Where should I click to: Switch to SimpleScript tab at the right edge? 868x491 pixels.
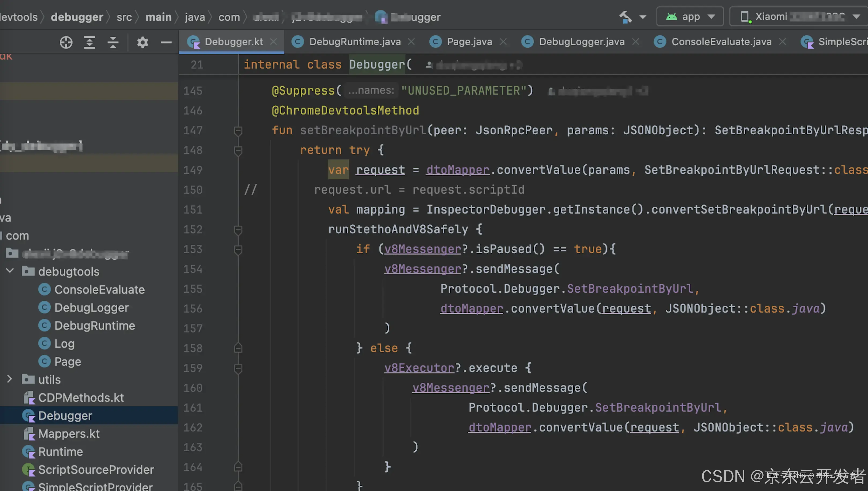click(x=834, y=41)
